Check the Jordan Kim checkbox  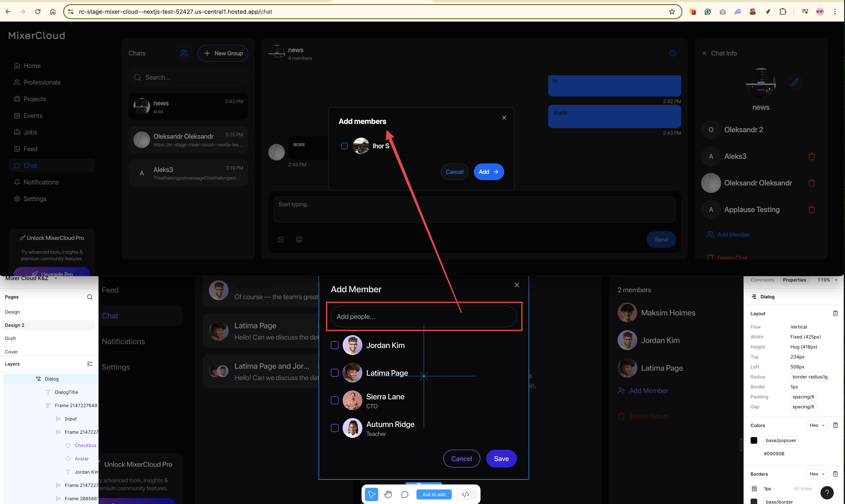[335, 345]
